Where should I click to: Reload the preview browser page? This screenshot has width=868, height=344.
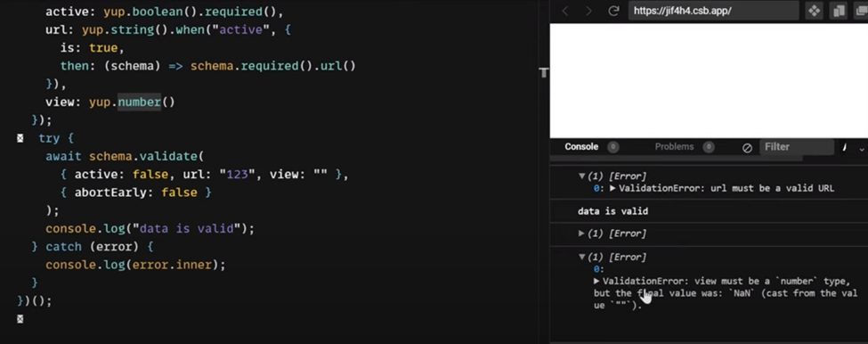coord(613,11)
